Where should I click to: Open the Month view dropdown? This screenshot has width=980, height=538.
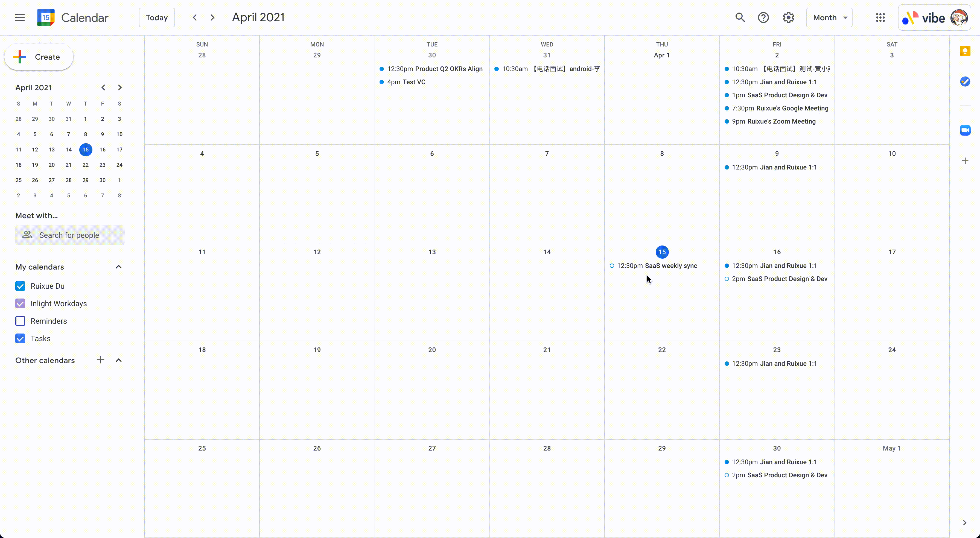pos(829,17)
